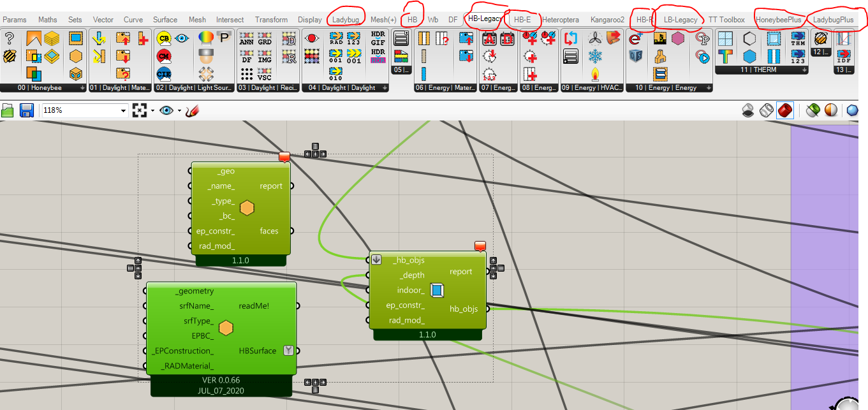Click the OpenStudio OS cube icon

(x=635, y=56)
